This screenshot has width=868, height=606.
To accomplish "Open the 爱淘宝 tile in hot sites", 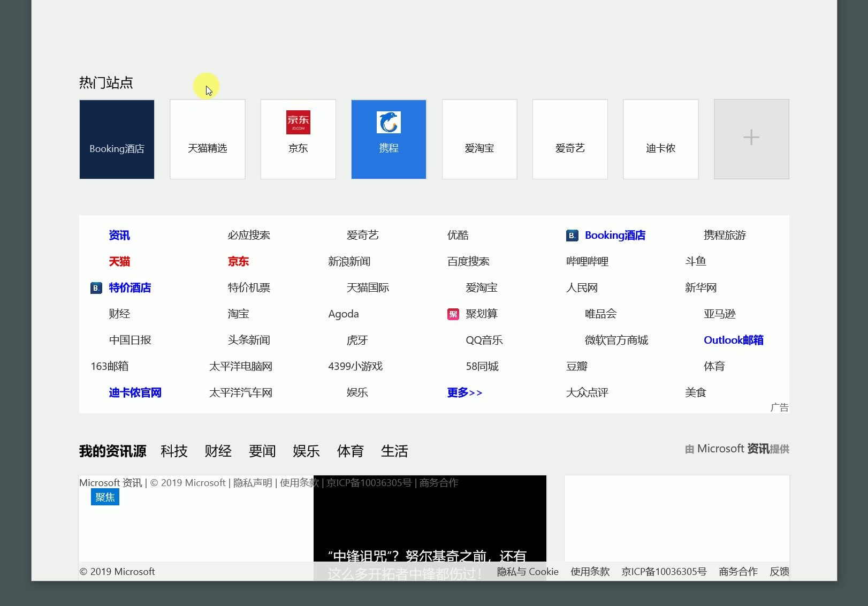I will point(479,139).
